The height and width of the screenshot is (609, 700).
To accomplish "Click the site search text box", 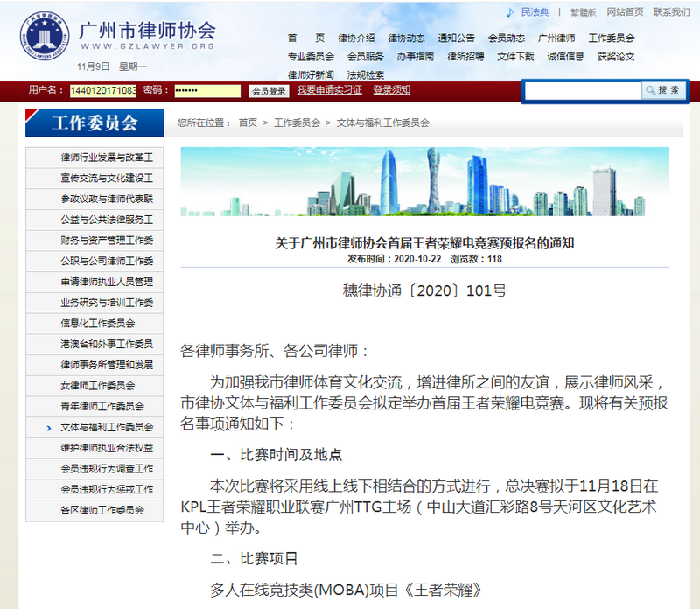I will click(x=583, y=91).
